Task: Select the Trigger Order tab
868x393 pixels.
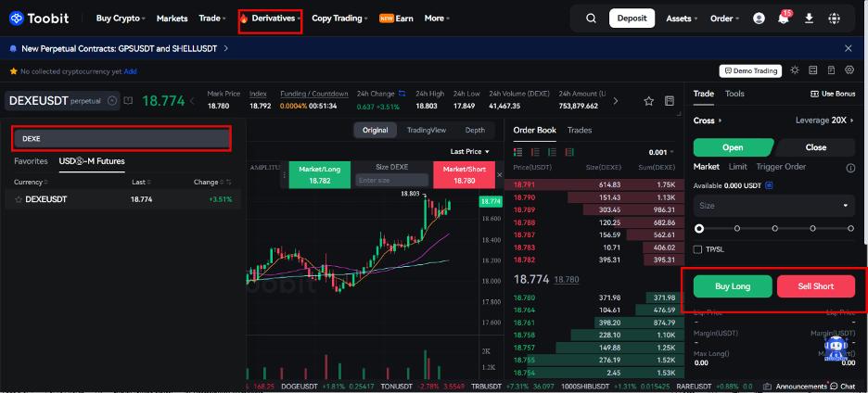Action: [781, 167]
